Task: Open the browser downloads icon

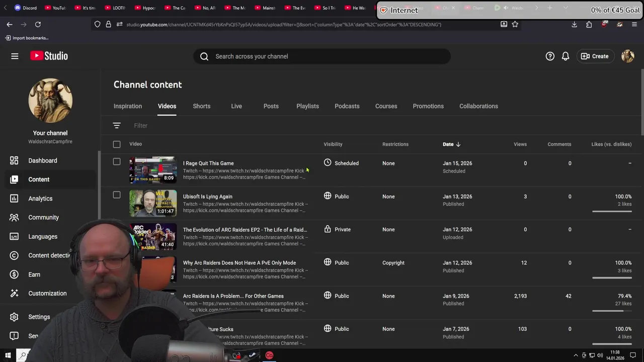Action: click(x=574, y=24)
